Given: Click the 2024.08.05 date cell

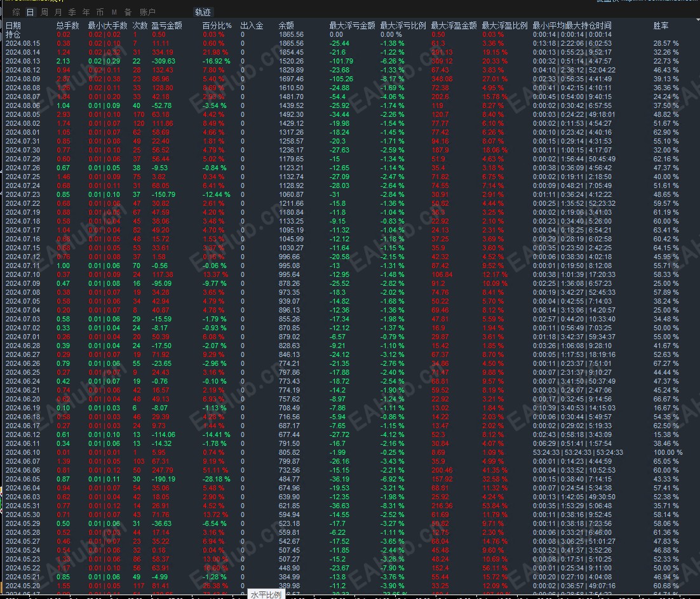Looking at the screenshot, I should pyautogui.click(x=23, y=115).
